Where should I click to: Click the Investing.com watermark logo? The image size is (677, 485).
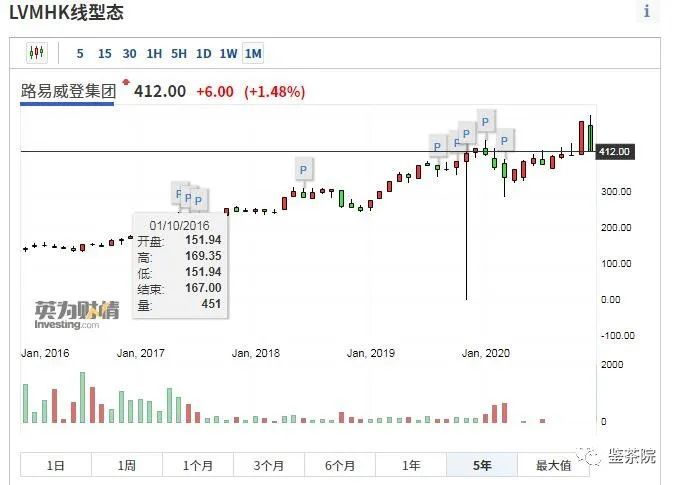coord(77,315)
